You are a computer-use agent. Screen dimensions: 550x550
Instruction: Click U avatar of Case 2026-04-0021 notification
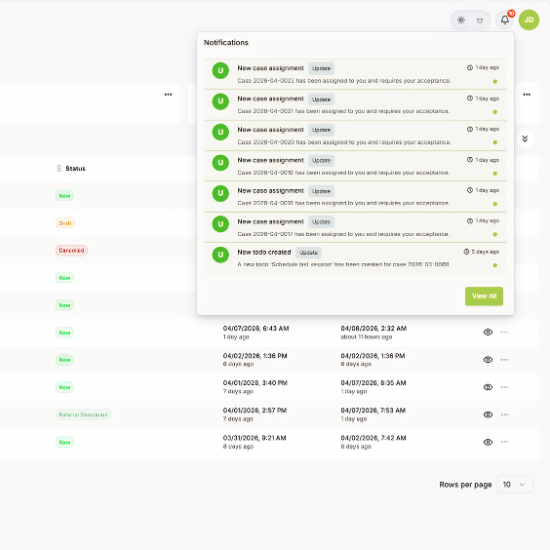[220, 101]
